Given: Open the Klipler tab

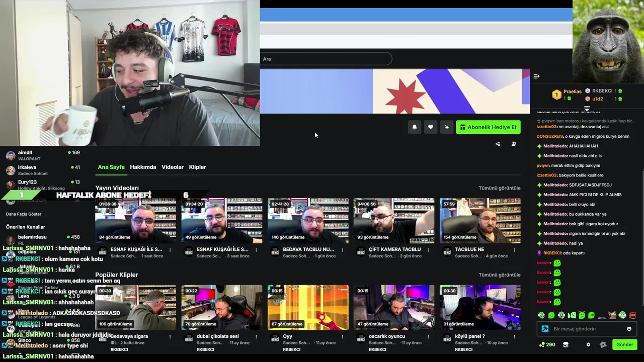Looking at the screenshot, I should 197,167.
